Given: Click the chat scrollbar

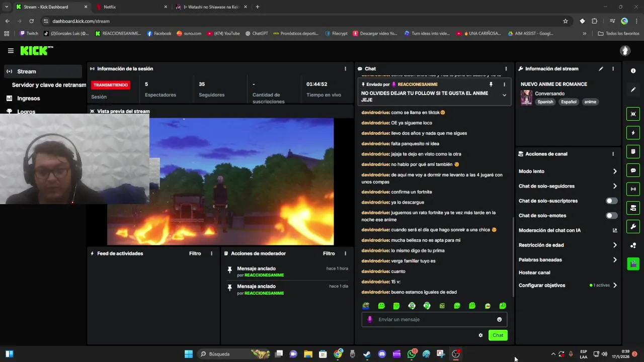Looking at the screenshot, I should click(513, 256).
